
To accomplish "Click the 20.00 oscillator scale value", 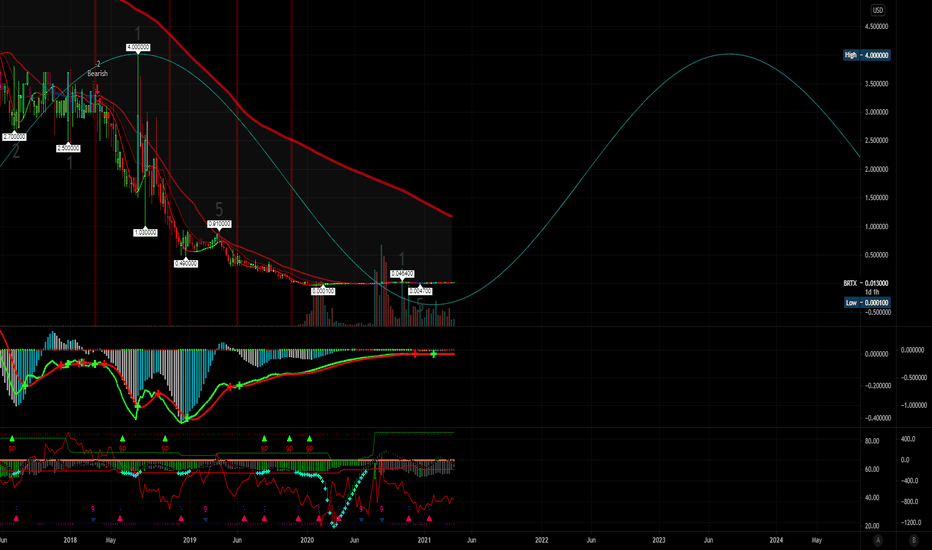I will [872, 526].
